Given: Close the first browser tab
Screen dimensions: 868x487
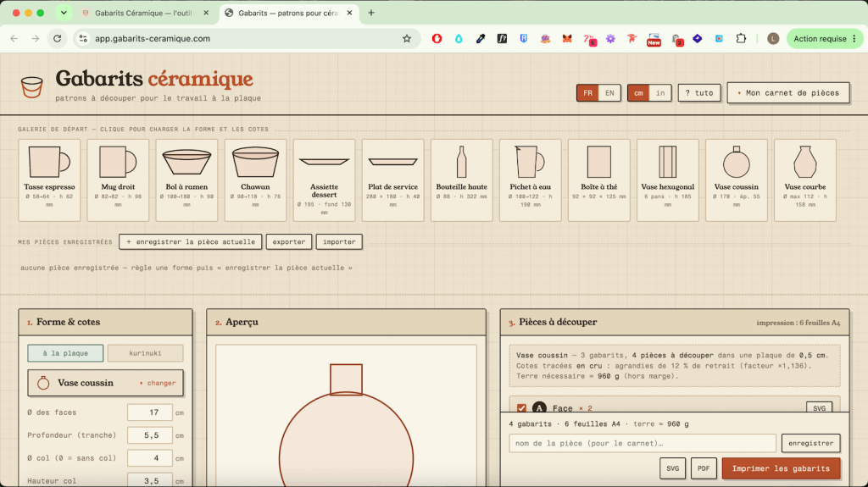Looking at the screenshot, I should (x=206, y=14).
